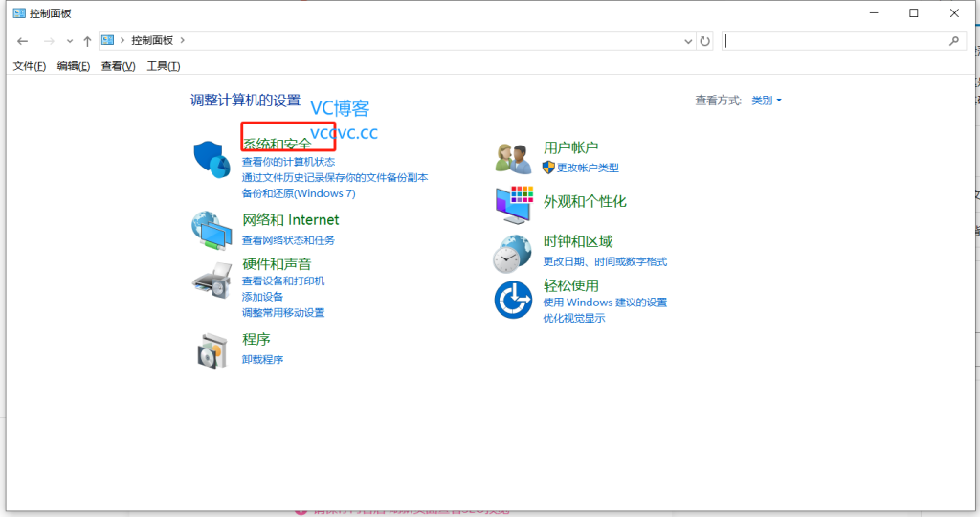Open 备份和还原(Windows 7)
Viewport: 980px width, 517px height.
[x=299, y=193]
